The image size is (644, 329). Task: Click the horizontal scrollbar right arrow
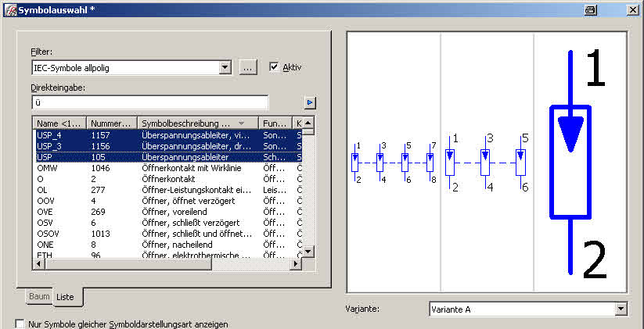[x=296, y=264]
